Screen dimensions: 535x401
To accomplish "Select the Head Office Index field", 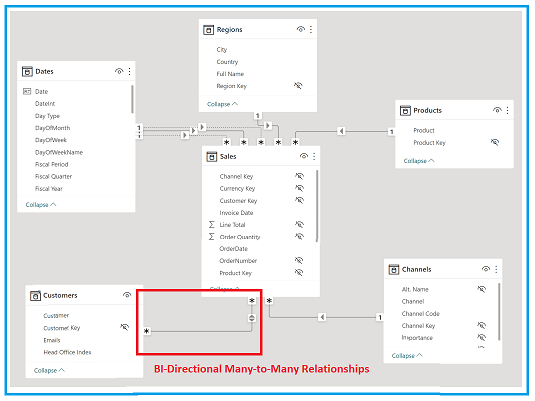I will click(67, 352).
